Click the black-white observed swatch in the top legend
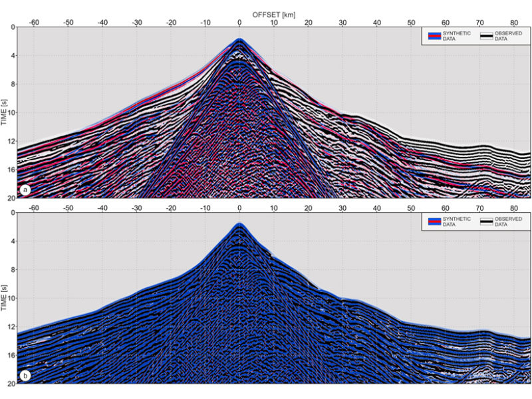532x399 pixels. click(x=487, y=36)
